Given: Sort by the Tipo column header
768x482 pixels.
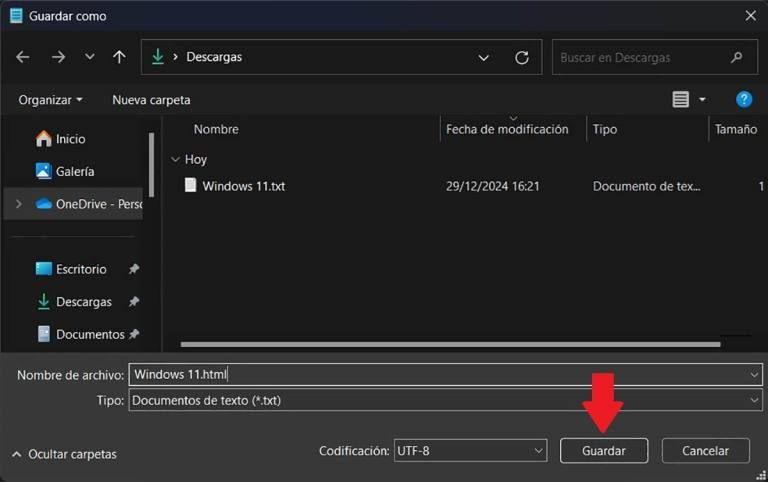Looking at the screenshot, I should [605, 129].
